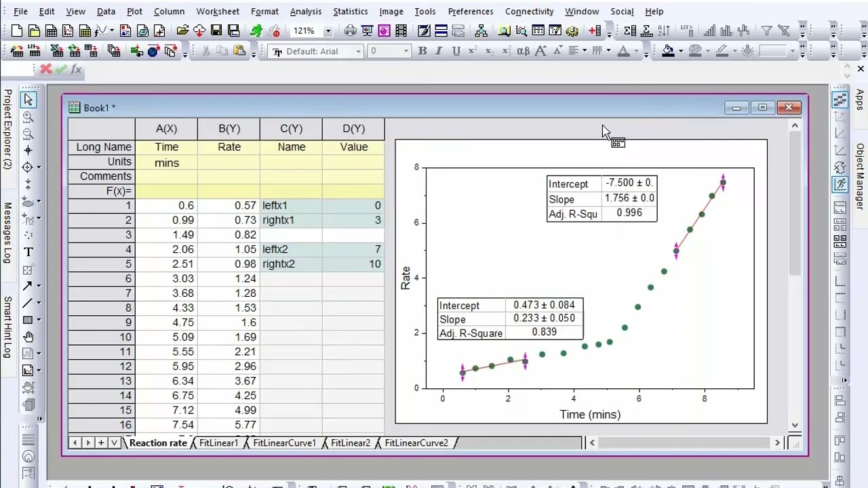Screen dimensions: 868x488
Task: Expand the text alignment dropdown arrow
Action: pyautogui.click(x=585, y=51)
